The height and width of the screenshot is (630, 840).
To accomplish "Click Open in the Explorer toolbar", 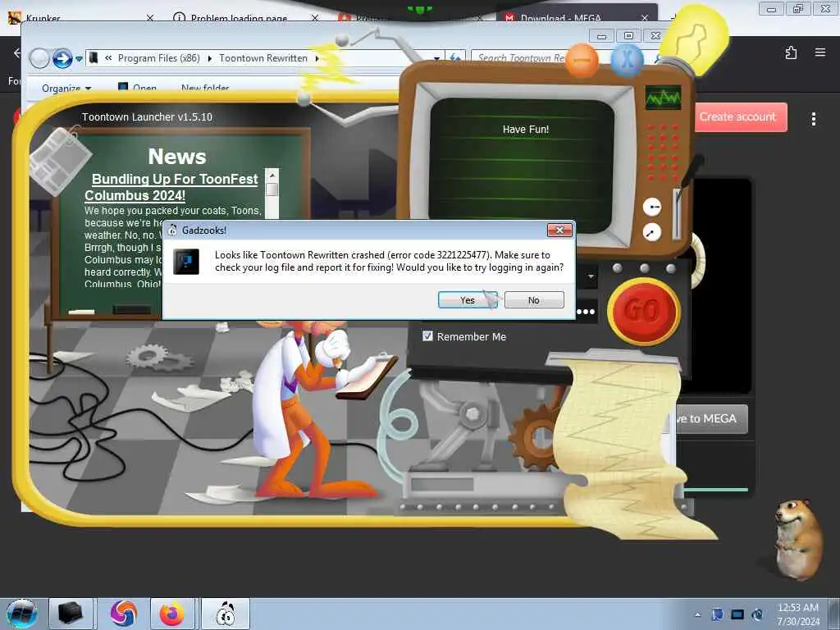I will tap(138, 88).
